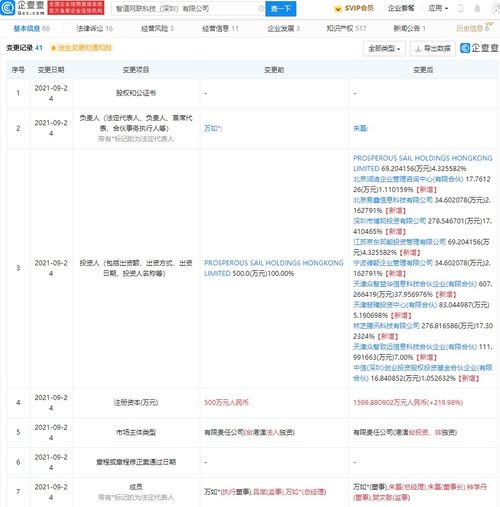Click the 2021-09-24 date in row 1

51,93
